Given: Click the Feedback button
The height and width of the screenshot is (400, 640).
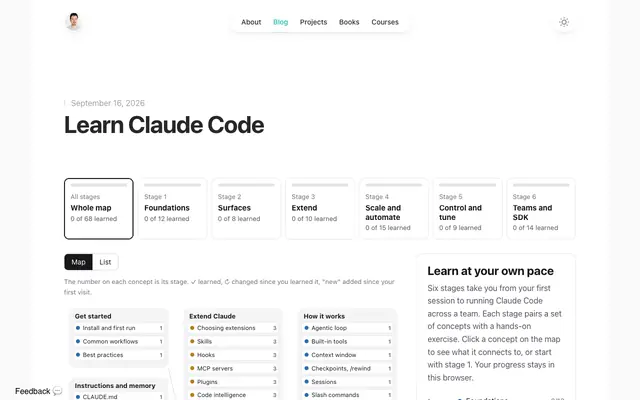Looking at the screenshot, I should tap(38, 391).
